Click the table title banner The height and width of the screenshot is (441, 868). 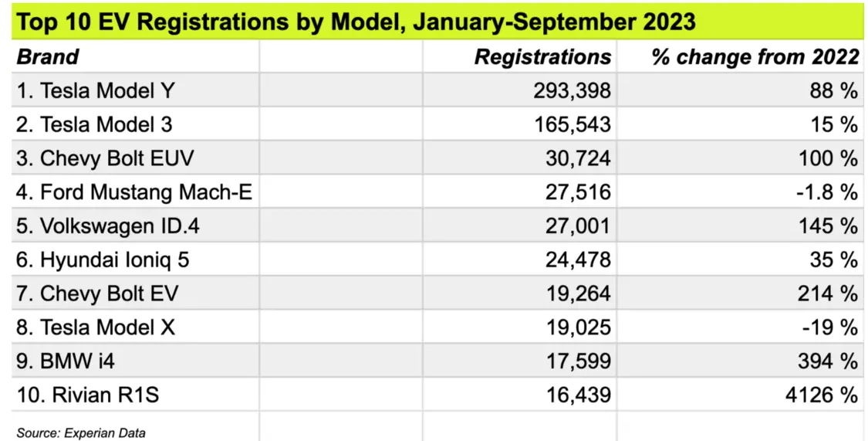pos(355,22)
